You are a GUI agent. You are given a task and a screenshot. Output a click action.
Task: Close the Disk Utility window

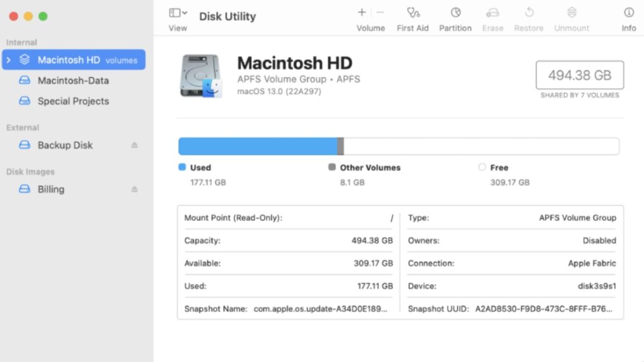(14, 16)
